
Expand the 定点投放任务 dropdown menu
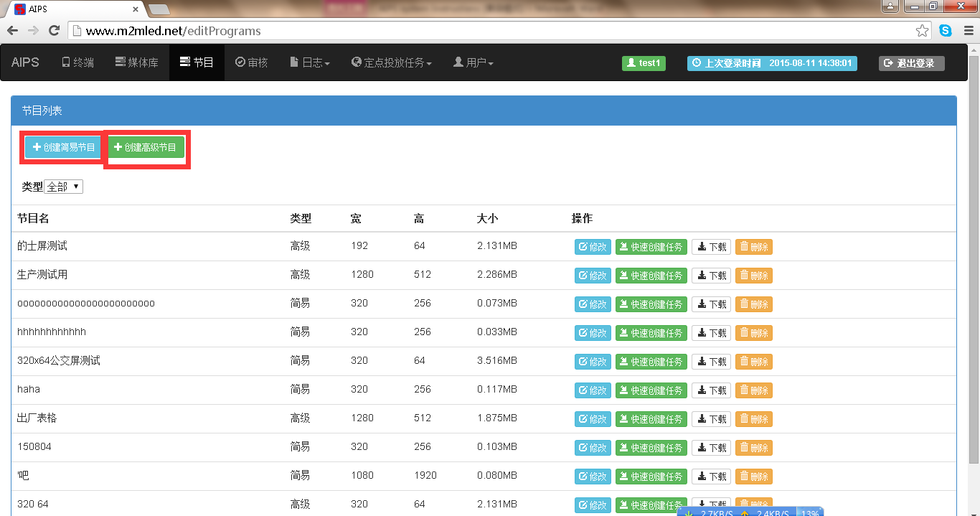pos(392,62)
